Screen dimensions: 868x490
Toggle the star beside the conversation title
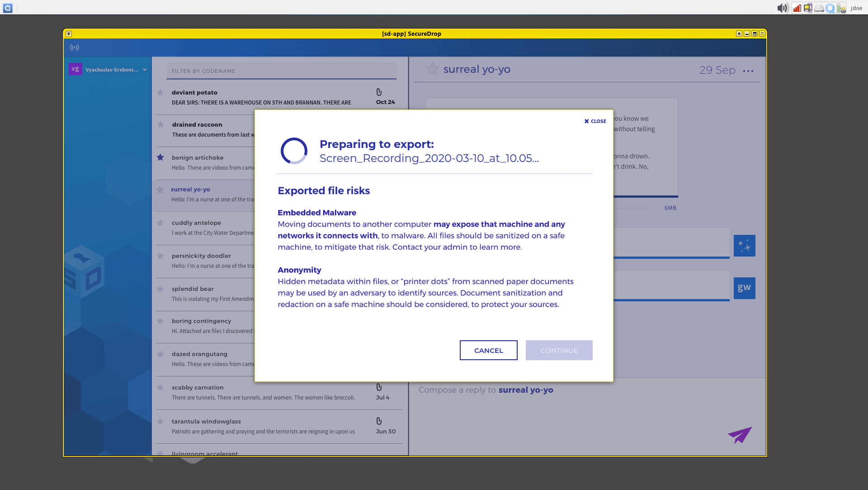point(432,69)
